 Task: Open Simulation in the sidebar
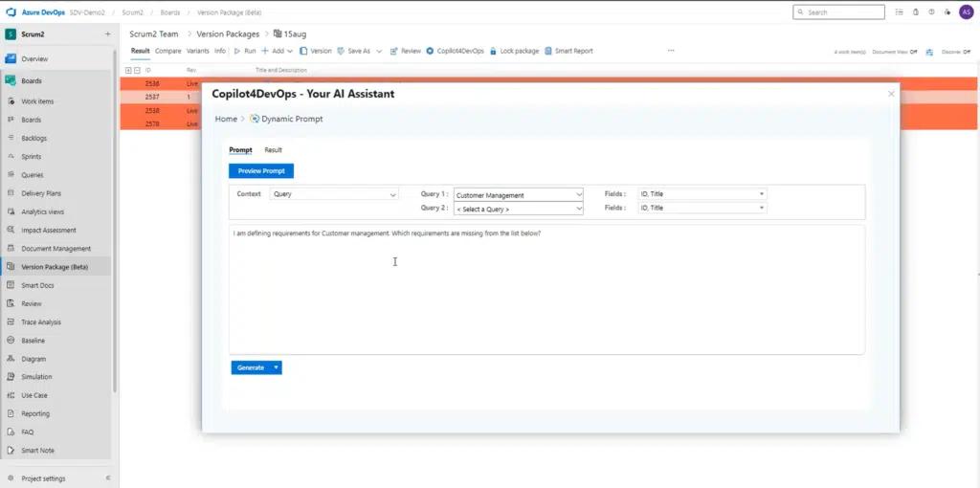tap(36, 377)
